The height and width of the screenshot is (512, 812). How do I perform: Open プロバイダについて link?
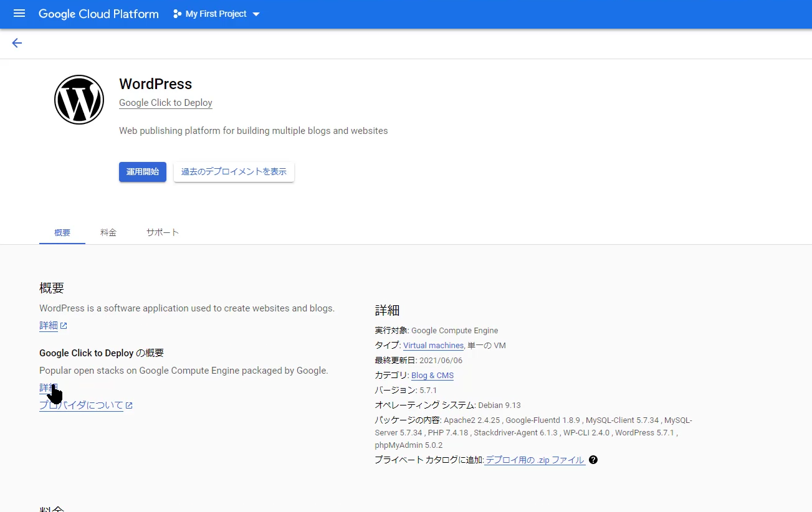[82, 405]
